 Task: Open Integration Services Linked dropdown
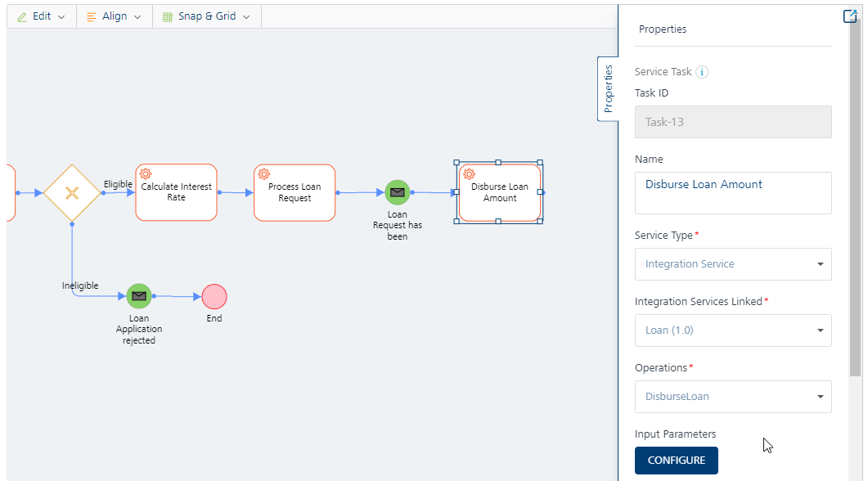[x=733, y=330]
